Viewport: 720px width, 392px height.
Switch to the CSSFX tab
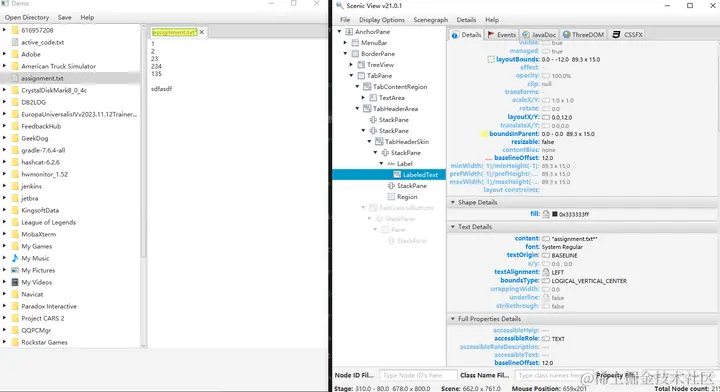coord(628,34)
